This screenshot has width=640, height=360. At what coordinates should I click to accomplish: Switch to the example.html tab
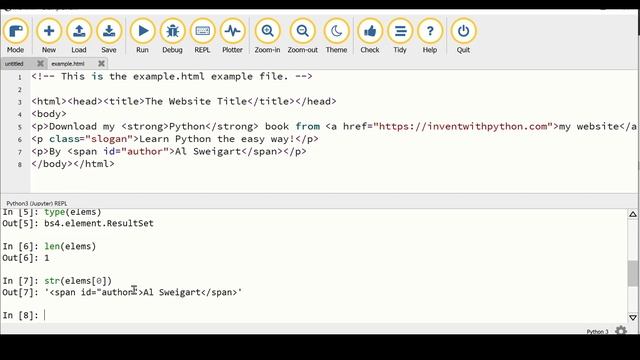[x=68, y=64]
